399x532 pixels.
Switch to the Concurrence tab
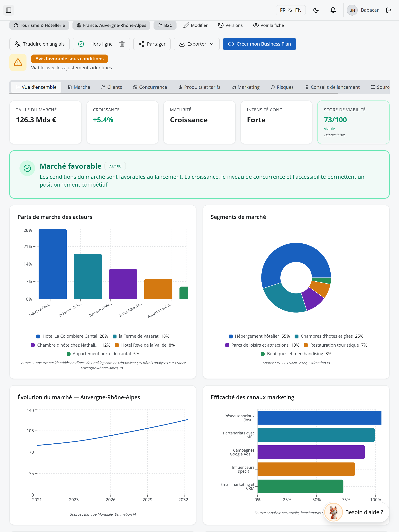click(x=150, y=87)
